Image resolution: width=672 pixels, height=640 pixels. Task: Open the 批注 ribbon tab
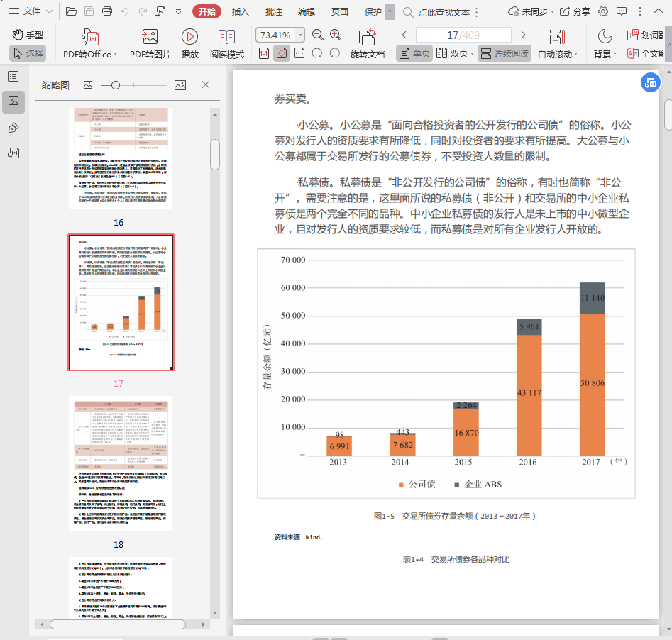pyautogui.click(x=273, y=11)
